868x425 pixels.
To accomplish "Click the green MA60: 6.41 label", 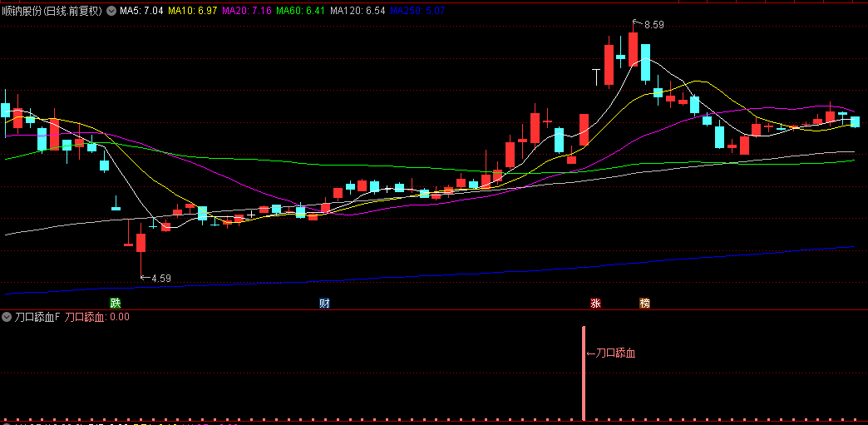I will (x=299, y=11).
